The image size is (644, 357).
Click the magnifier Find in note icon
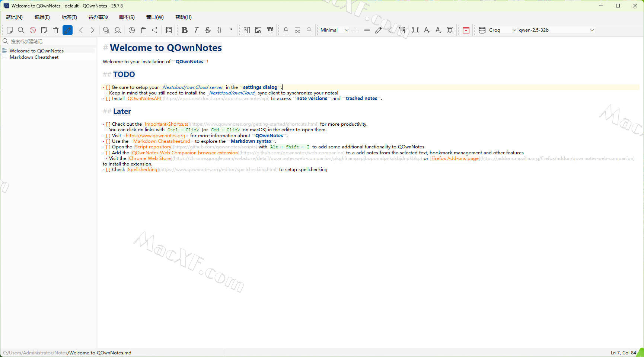(21, 30)
